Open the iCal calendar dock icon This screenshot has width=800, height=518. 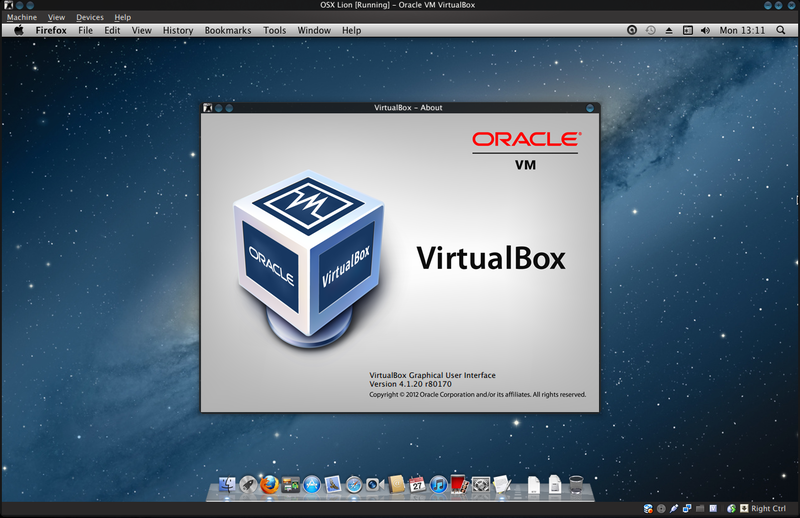pos(417,485)
